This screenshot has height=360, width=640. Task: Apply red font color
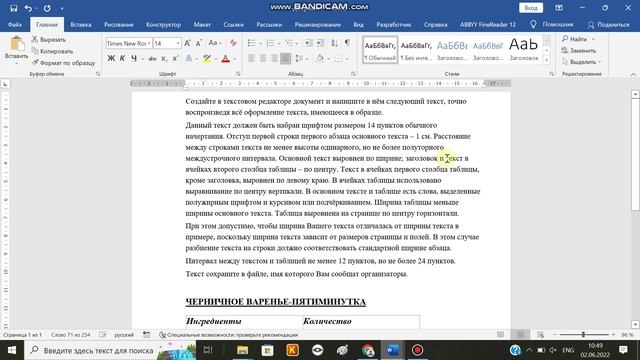click(x=225, y=59)
